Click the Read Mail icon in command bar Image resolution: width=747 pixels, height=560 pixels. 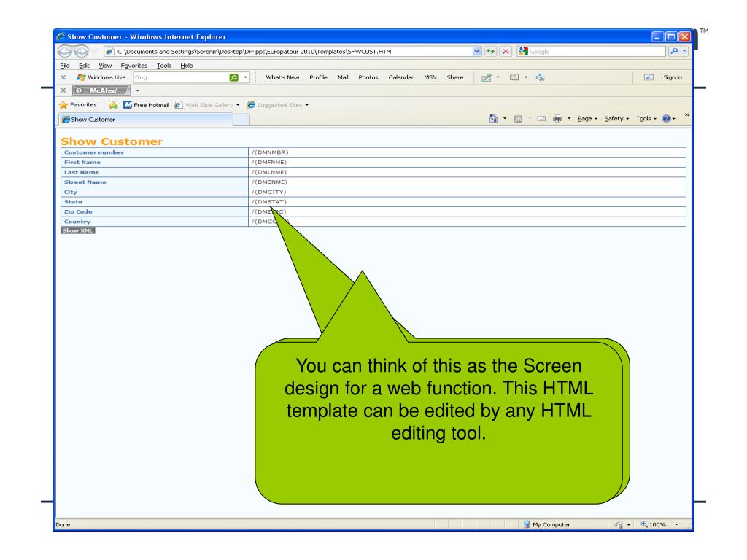[x=541, y=119]
